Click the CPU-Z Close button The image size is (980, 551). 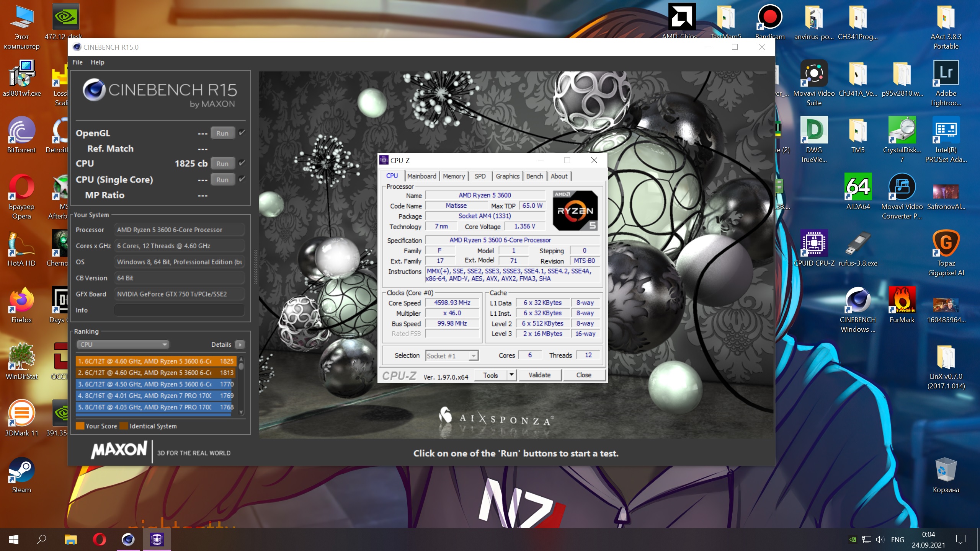(584, 375)
